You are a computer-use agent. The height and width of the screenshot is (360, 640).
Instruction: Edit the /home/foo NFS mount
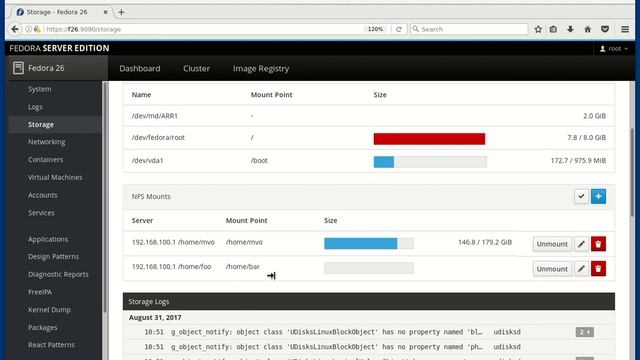point(581,269)
